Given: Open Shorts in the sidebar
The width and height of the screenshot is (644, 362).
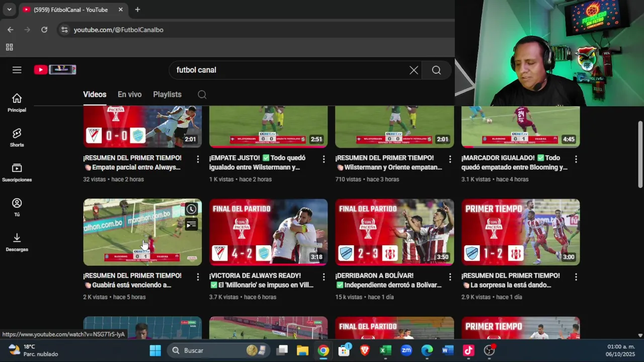Looking at the screenshot, I should pos(17,137).
